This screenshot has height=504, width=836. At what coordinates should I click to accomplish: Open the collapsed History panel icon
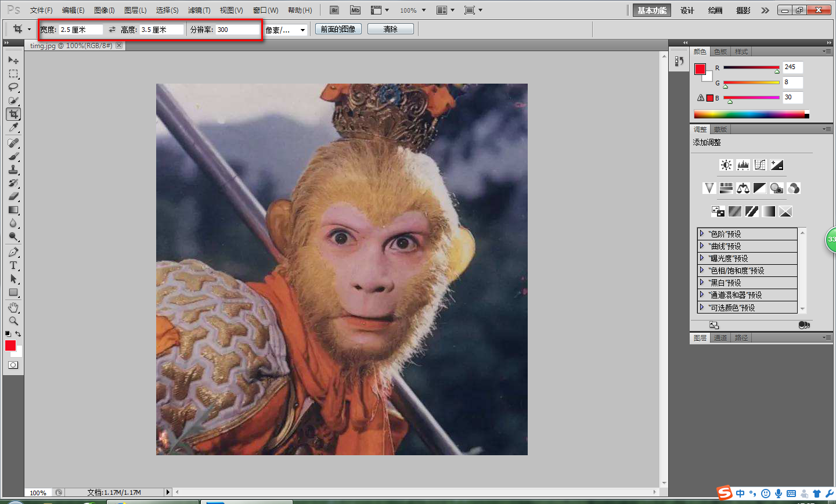point(679,61)
